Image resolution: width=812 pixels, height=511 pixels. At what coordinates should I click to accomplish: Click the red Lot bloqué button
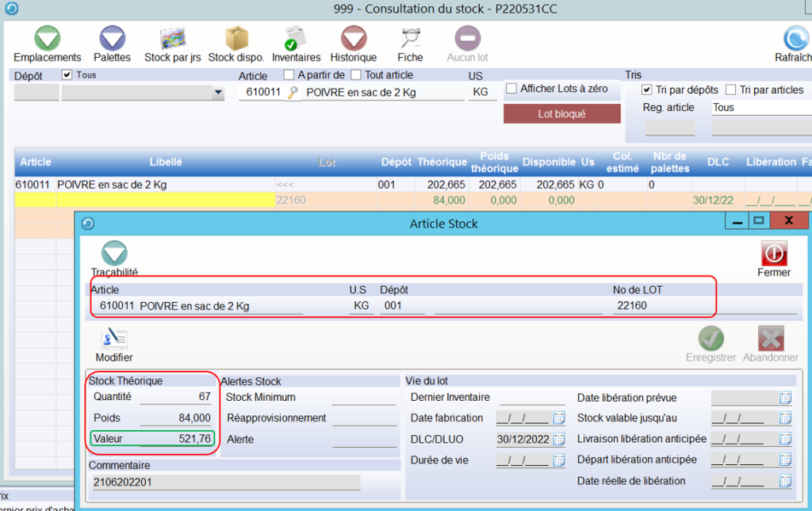tap(561, 114)
